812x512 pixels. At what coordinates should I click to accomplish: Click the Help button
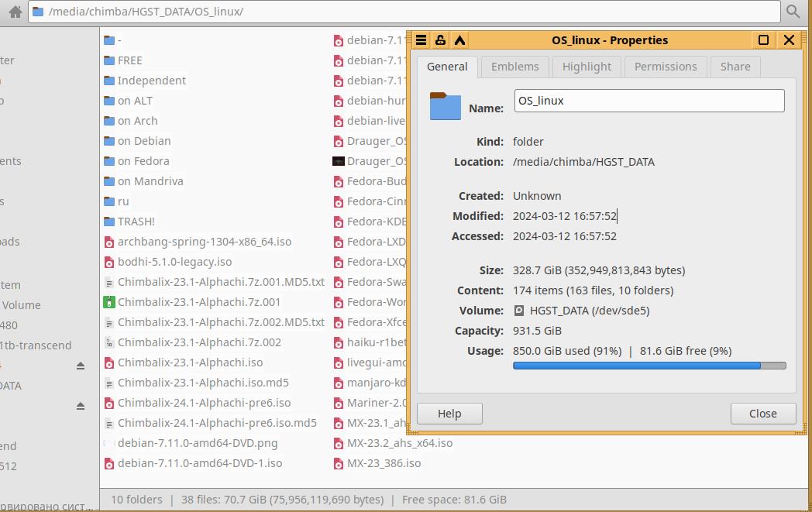pyautogui.click(x=449, y=414)
